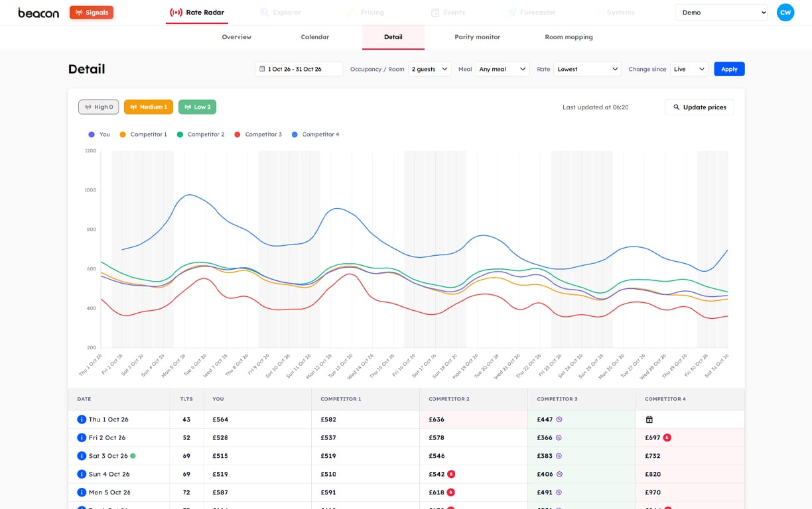Click the info icon for Mon 5 Oct 26
The height and width of the screenshot is (509, 812).
[x=82, y=492]
